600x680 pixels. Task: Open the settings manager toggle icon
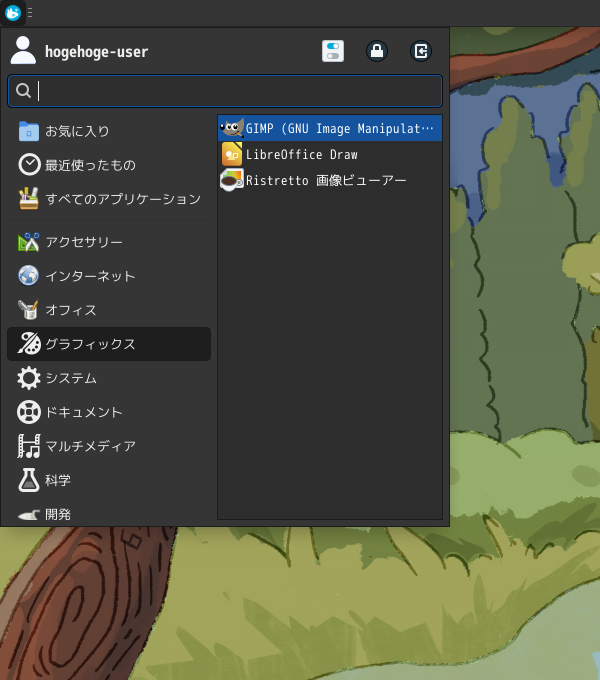(333, 51)
